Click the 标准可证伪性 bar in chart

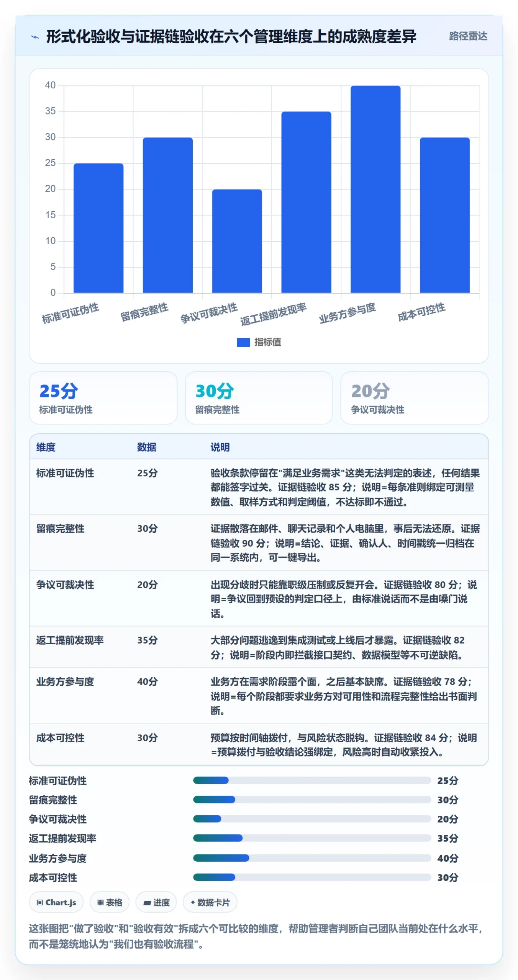click(98, 228)
